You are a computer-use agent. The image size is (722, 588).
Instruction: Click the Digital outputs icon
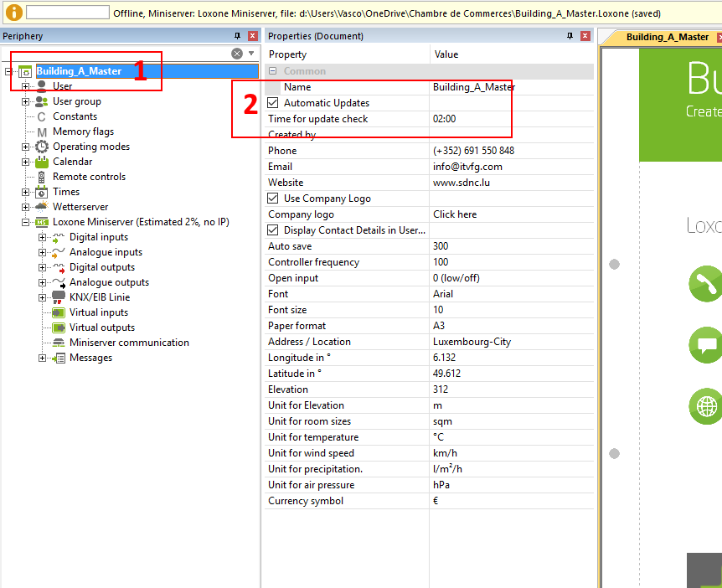59,267
